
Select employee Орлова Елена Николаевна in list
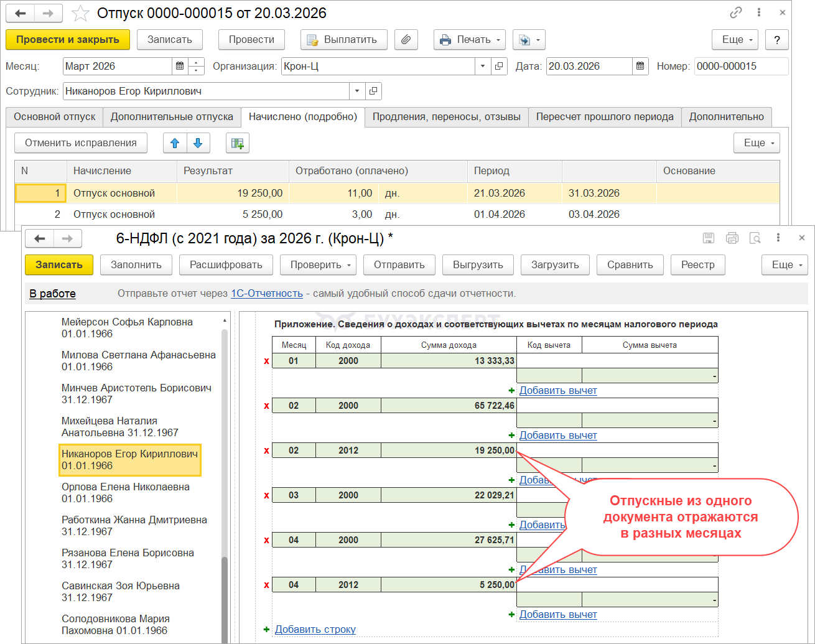(126, 493)
